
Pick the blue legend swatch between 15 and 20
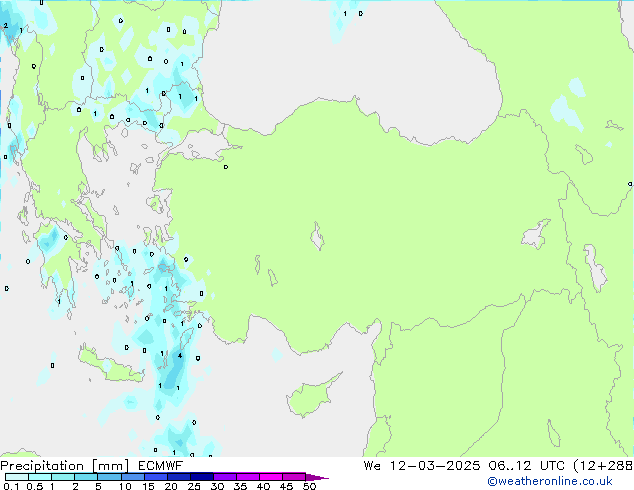pyautogui.click(x=156, y=477)
